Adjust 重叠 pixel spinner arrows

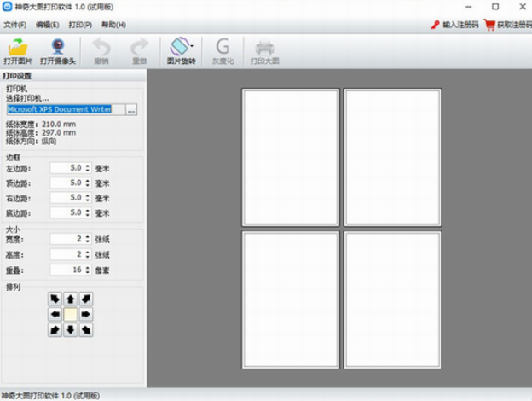pos(88,270)
